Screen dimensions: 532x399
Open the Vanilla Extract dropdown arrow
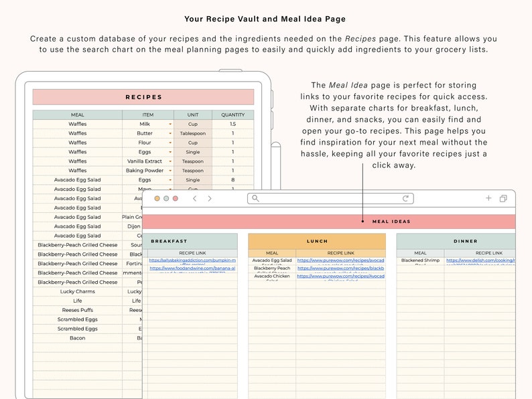click(170, 161)
